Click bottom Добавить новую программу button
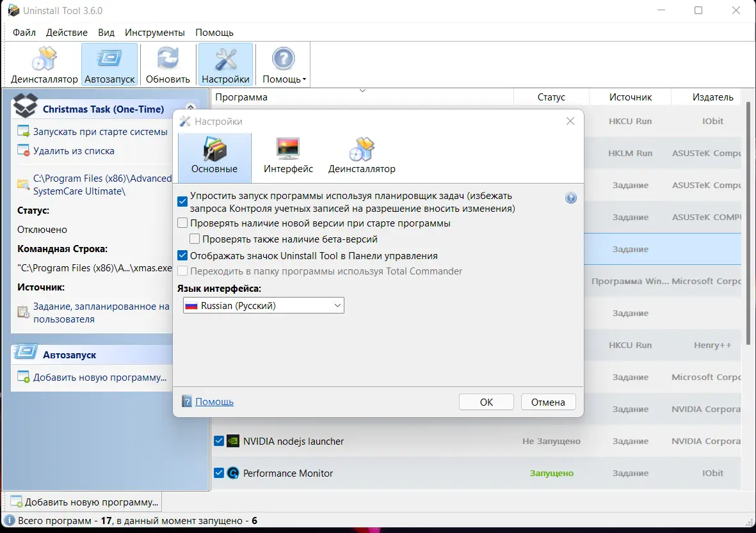This screenshot has width=756, height=533. (x=84, y=502)
